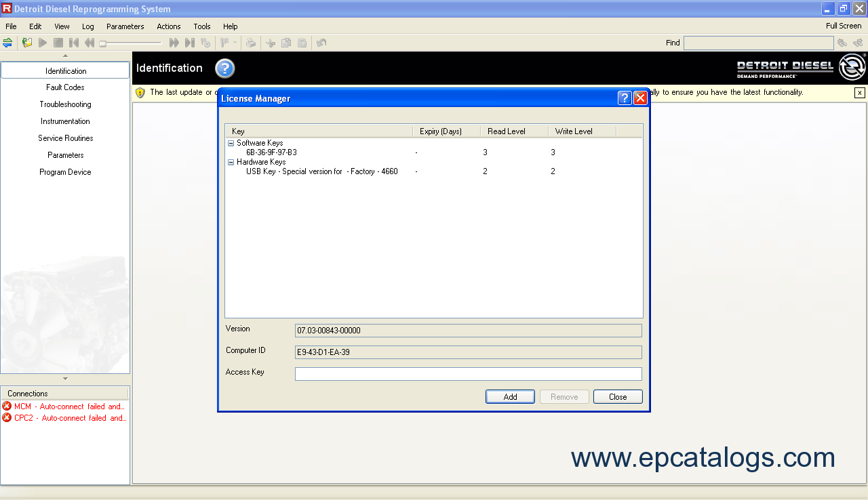Open the Tools menu

pyautogui.click(x=202, y=26)
